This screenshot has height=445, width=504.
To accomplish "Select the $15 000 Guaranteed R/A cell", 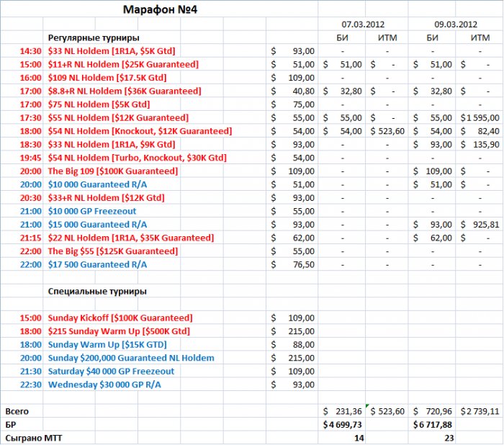I will coord(97,225).
